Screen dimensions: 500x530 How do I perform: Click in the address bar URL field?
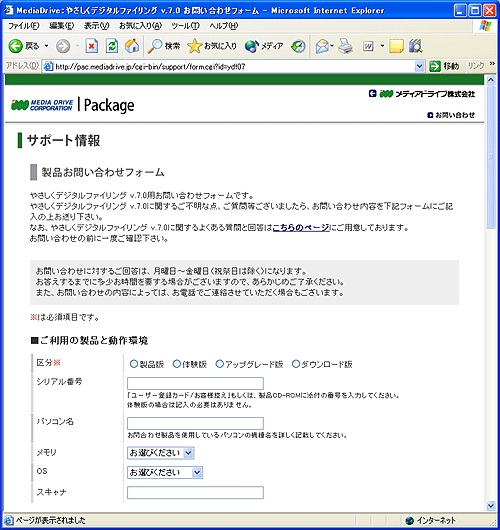coord(233,66)
